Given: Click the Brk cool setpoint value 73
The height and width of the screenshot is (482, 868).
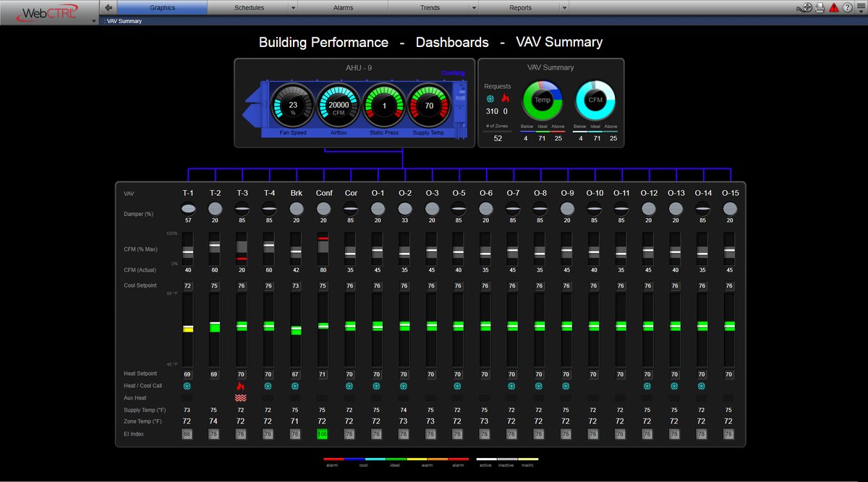Looking at the screenshot, I should pos(296,286).
